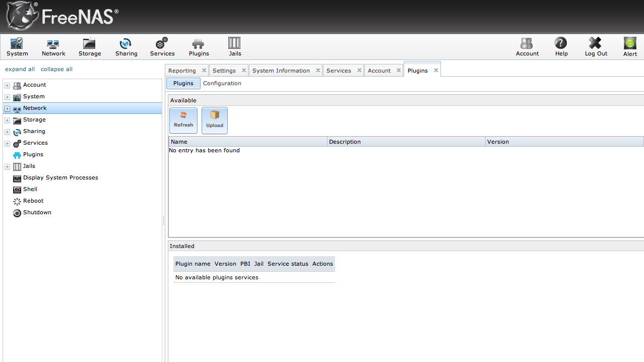
Task: Expand the Storage tree node
Action: coord(7,120)
